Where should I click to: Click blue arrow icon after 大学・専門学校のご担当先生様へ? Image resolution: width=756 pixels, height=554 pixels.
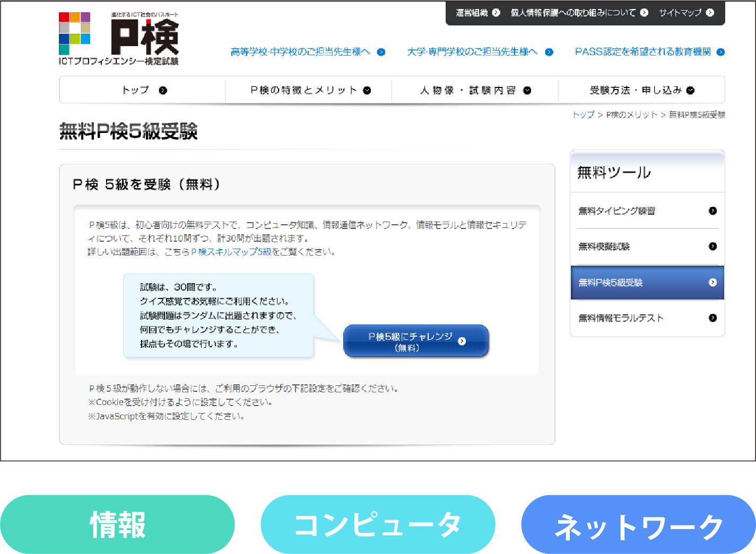[x=549, y=52]
